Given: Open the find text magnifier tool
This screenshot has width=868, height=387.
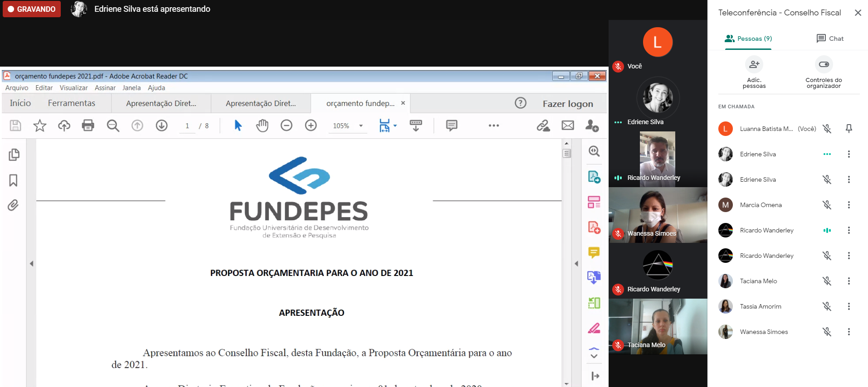Looking at the screenshot, I should click(113, 126).
